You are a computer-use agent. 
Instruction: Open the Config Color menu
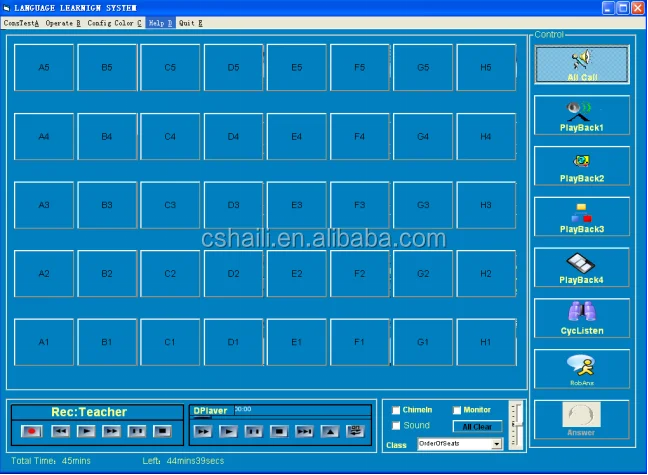coord(114,23)
